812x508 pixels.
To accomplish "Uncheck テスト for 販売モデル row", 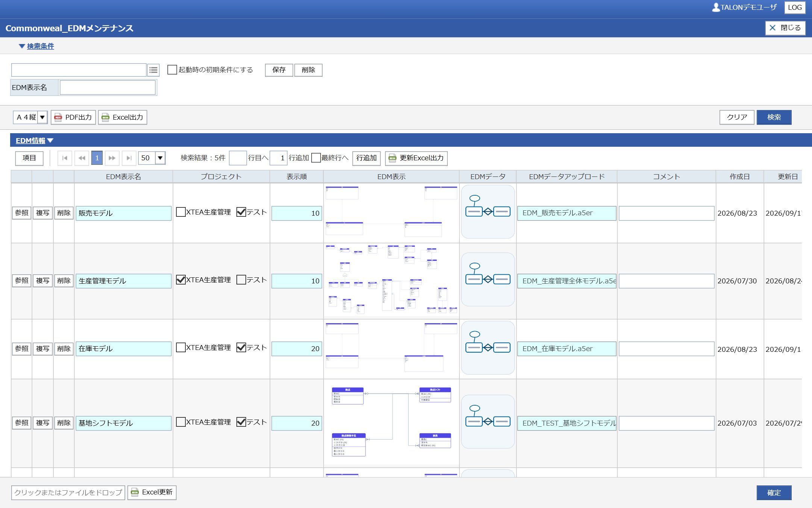I will [241, 212].
